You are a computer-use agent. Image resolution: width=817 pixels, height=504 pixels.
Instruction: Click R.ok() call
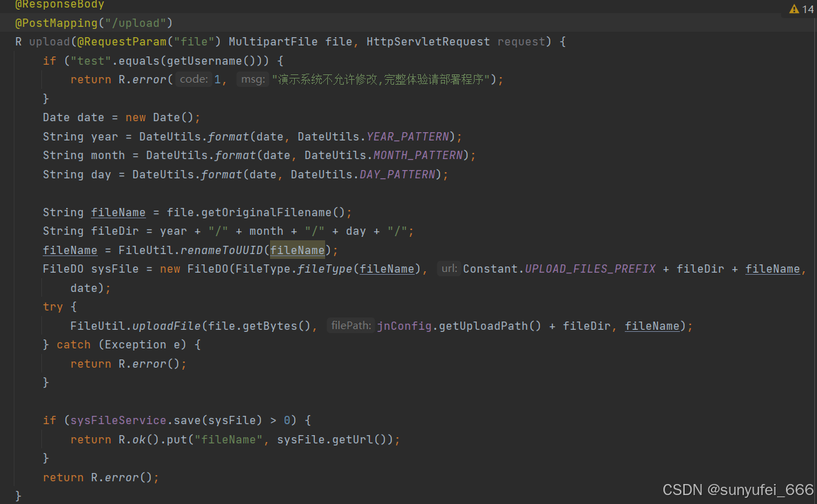coord(138,440)
